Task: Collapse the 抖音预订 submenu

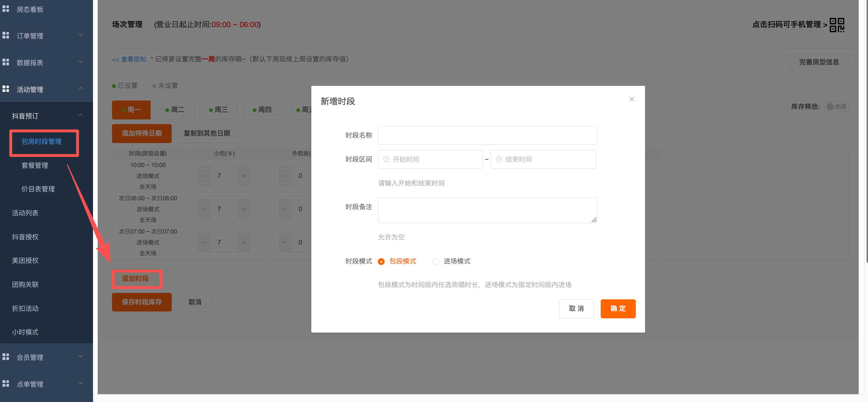Action: pos(81,115)
